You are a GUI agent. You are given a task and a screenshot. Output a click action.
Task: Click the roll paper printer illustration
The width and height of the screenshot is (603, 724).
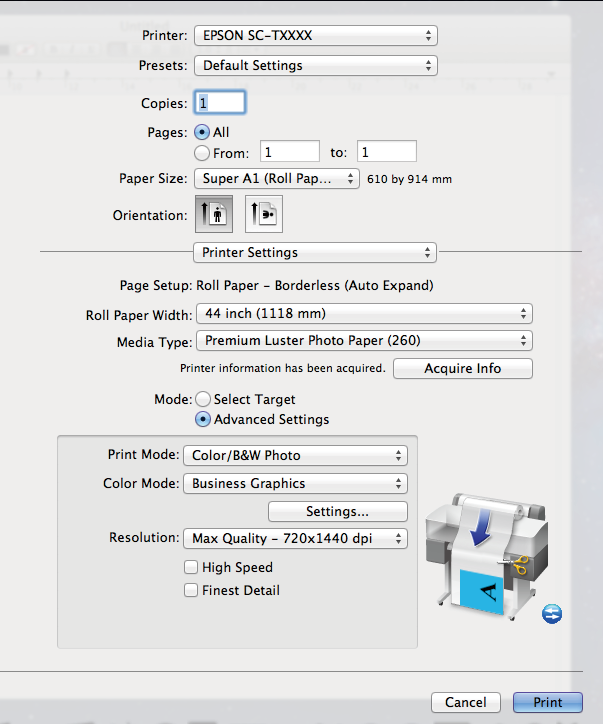[486, 555]
